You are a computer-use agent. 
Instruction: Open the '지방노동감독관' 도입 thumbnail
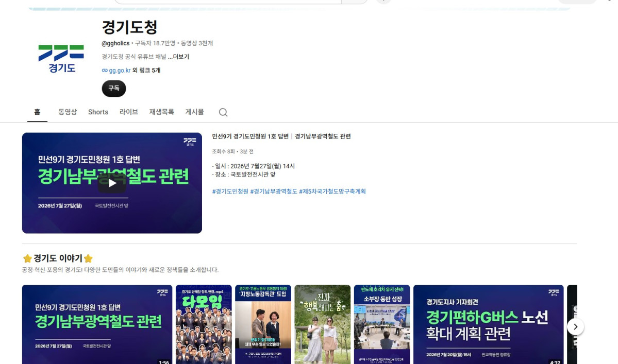(263, 324)
